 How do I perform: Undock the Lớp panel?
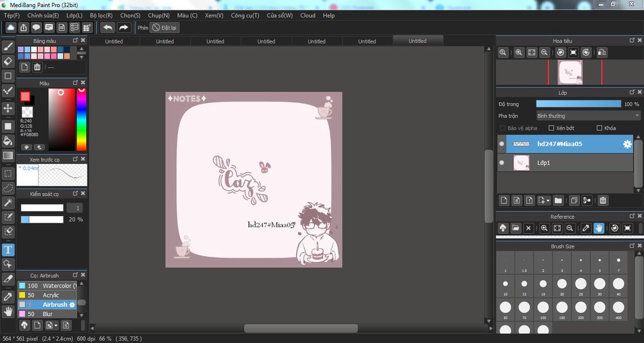coord(632,92)
